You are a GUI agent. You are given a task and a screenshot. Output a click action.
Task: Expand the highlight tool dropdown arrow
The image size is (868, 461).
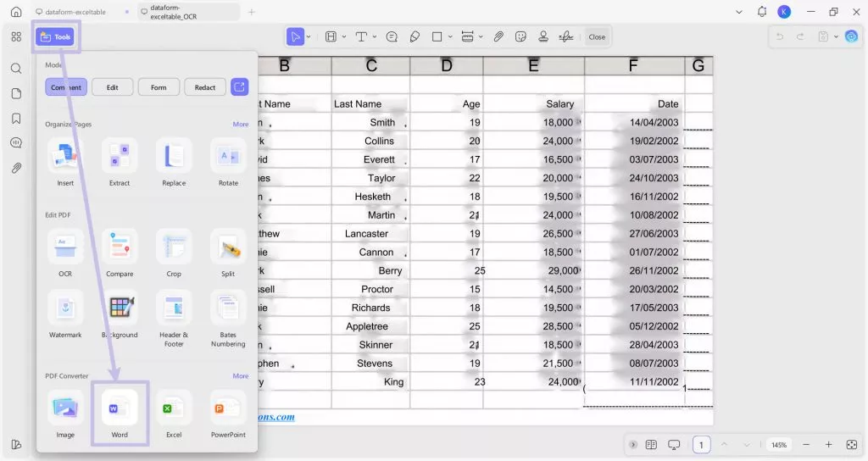344,37
